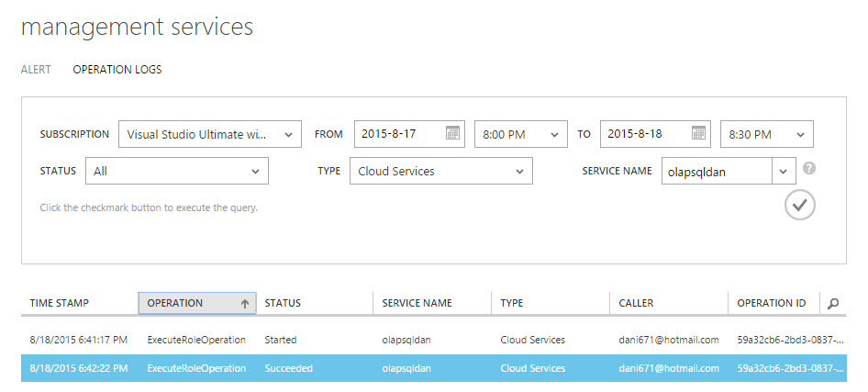
Task: Expand the Status dropdown showing All
Action: pos(255,171)
